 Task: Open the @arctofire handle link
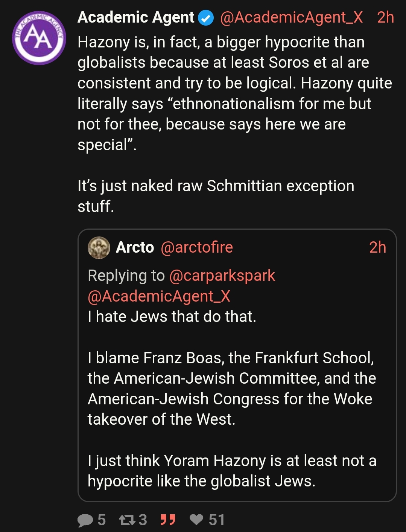point(197,247)
